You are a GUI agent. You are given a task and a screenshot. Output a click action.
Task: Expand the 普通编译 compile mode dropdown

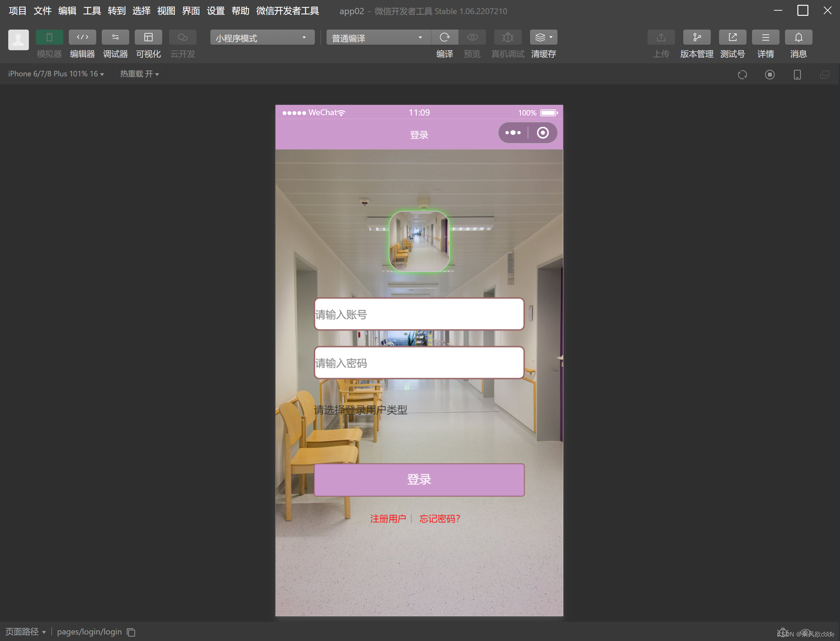pyautogui.click(x=378, y=38)
